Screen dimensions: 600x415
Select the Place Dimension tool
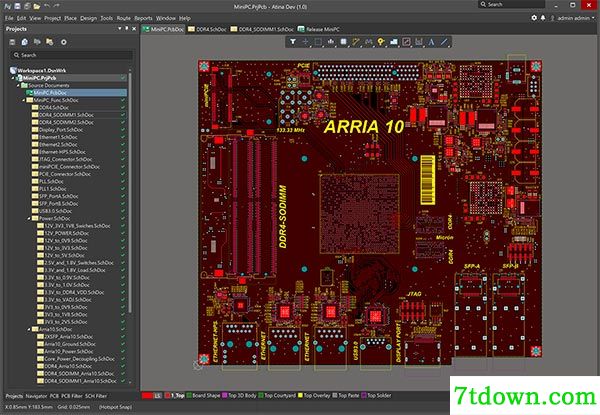coord(419,42)
